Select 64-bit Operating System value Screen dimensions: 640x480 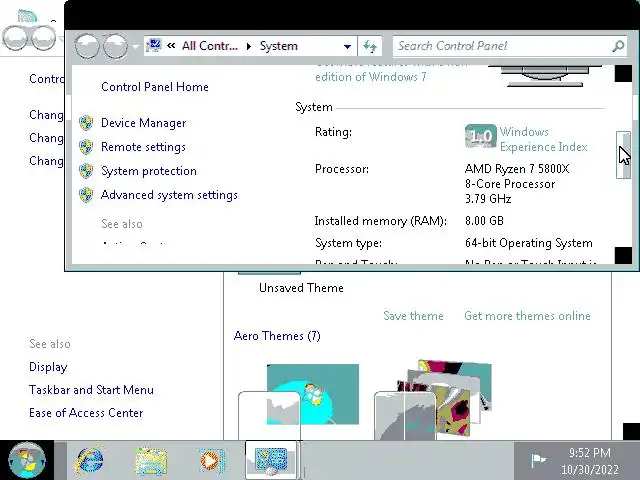coord(529,243)
